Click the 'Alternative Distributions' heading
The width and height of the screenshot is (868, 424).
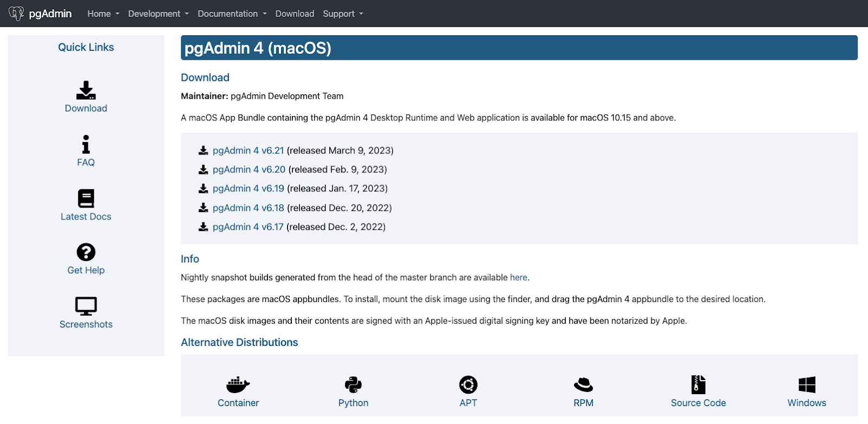239,343
